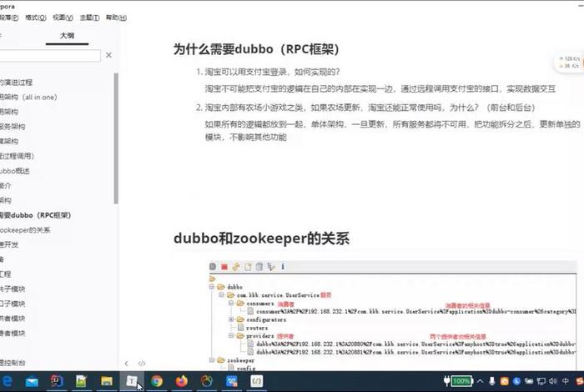This screenshot has height=392, width=584.
Task: Go to outline item ending in 服务架构
Action: (x=13, y=127)
